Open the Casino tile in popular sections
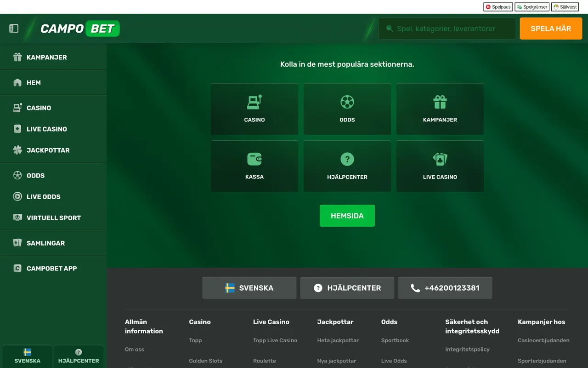 (x=254, y=109)
